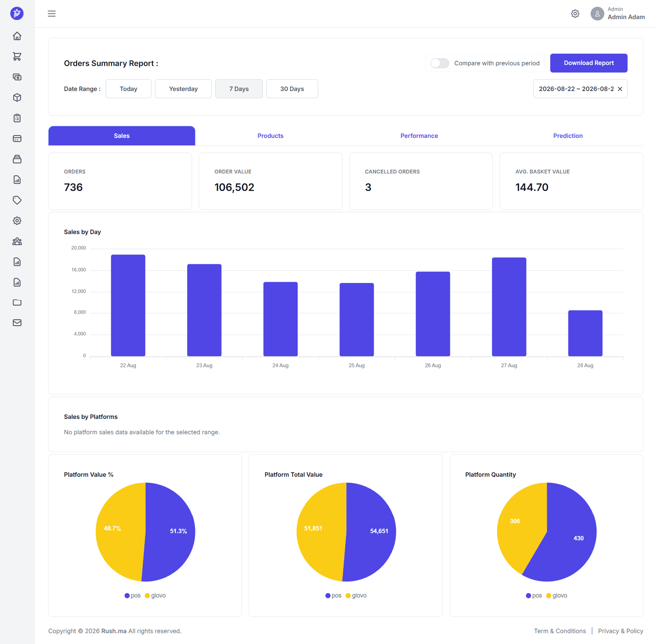Screen dimensions: 657x644
Task: Toggle pos legend in Platform Value % chart
Action: pyautogui.click(x=133, y=596)
